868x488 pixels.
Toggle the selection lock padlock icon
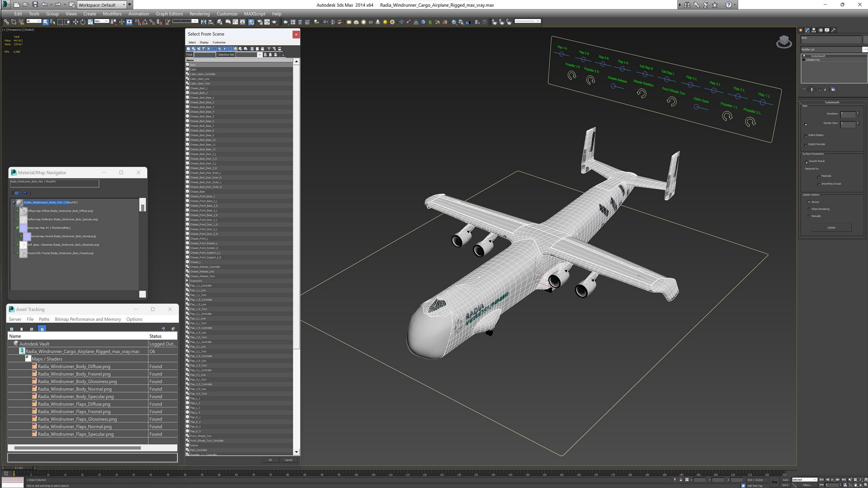[681, 480]
